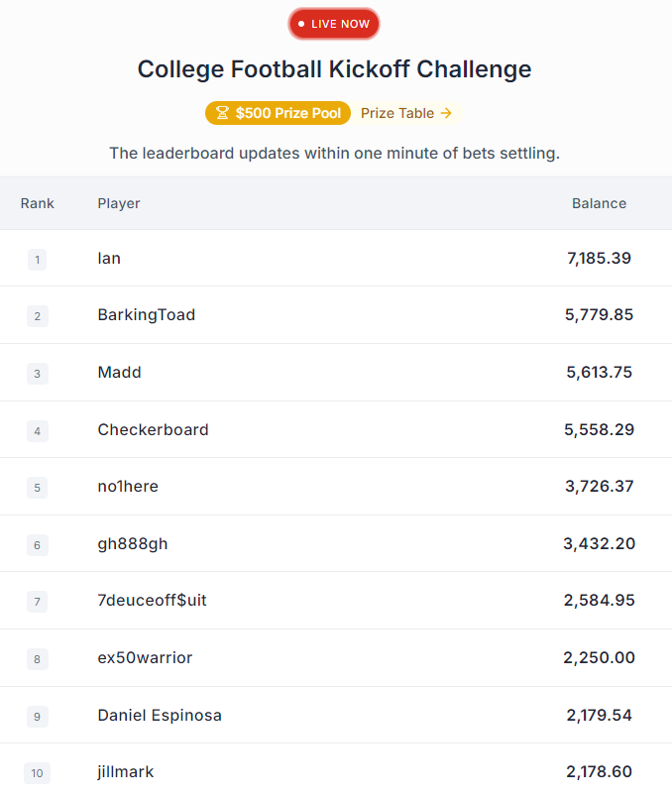Click the Rank column header
The image size is (672, 799).
[38, 203]
